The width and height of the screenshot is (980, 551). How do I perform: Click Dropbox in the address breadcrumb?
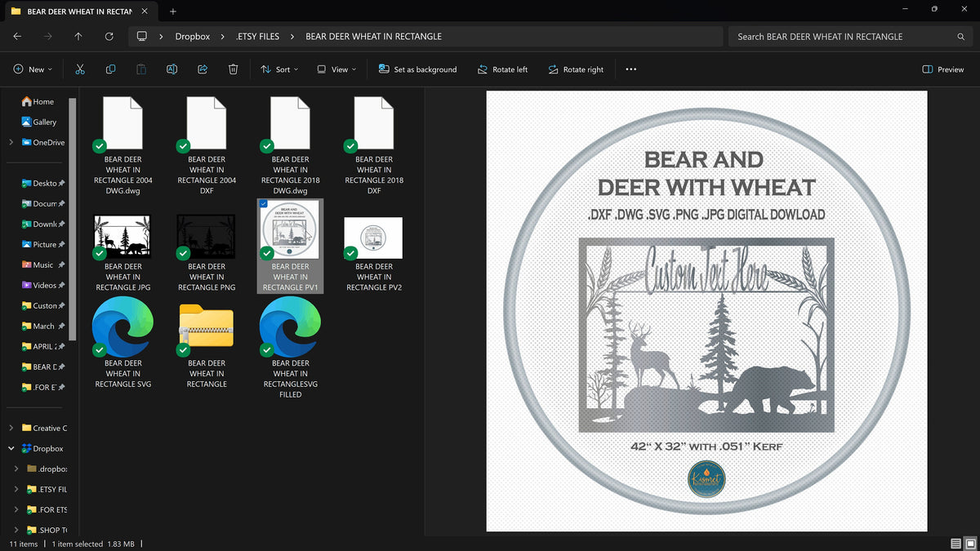click(x=193, y=37)
